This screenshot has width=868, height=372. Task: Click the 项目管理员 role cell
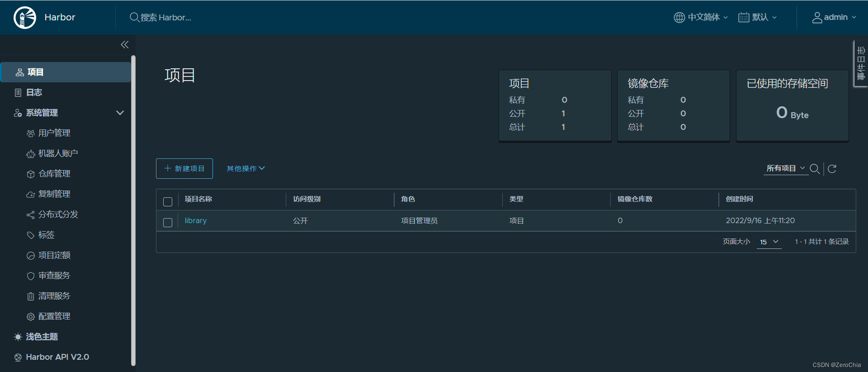pyautogui.click(x=419, y=221)
